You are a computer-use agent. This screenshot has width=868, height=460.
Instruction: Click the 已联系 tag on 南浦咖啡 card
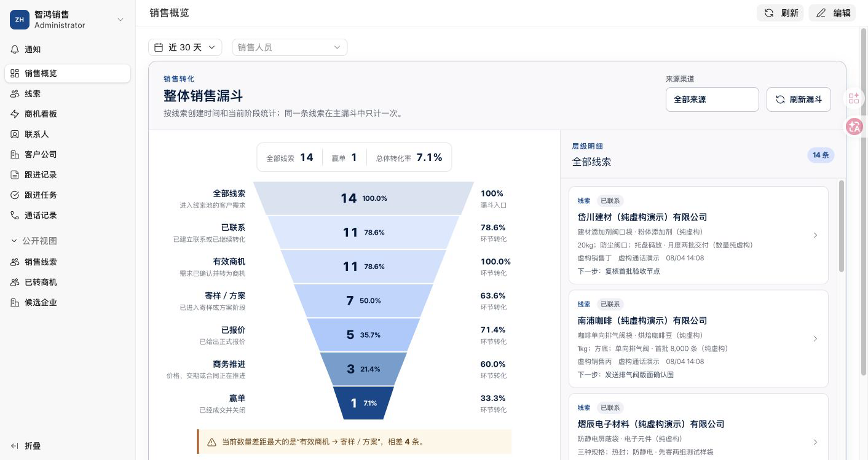[610, 304]
